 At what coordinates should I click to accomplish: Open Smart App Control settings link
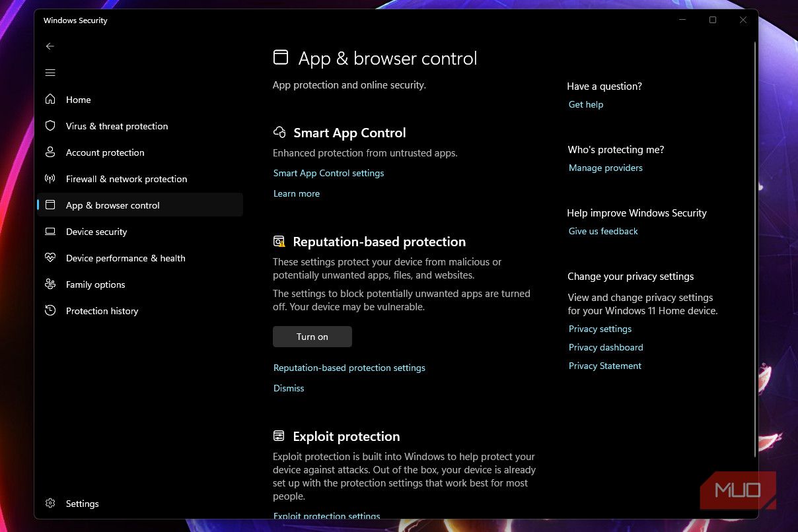tap(328, 173)
